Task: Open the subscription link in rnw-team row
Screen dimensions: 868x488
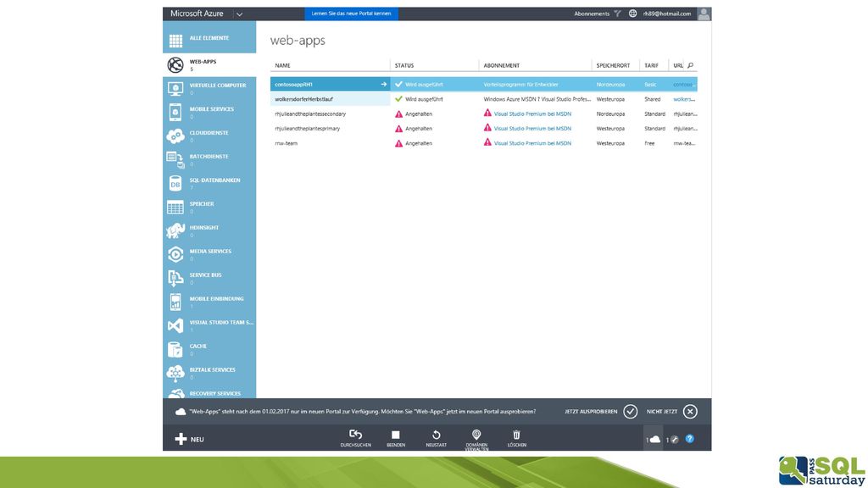Action: point(532,143)
